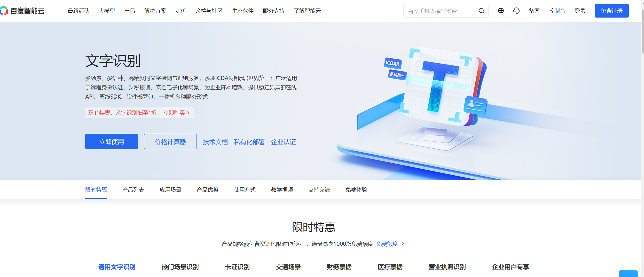The width and height of the screenshot is (644, 277).
Task: Open 文档与社区 navigation menu
Action: point(209,11)
